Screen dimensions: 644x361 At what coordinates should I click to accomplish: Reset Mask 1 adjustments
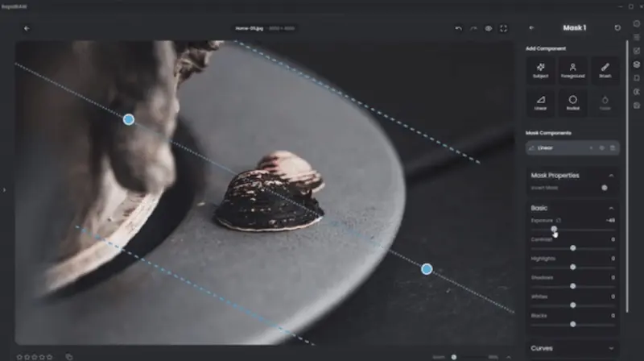[x=617, y=28]
